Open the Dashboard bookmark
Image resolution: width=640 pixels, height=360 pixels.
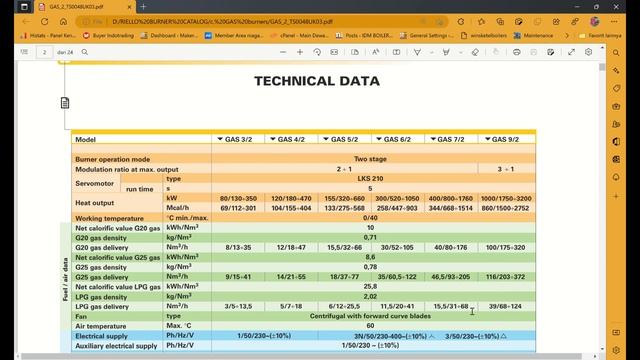click(169, 36)
